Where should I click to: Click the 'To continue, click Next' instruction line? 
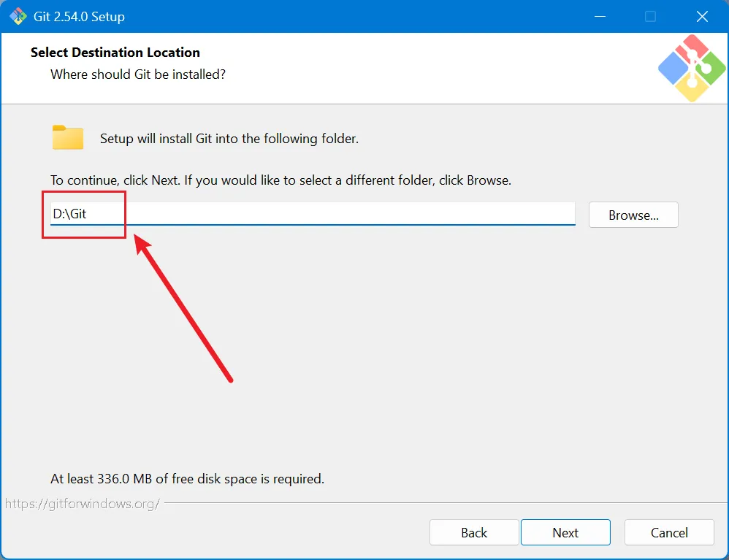click(x=280, y=180)
